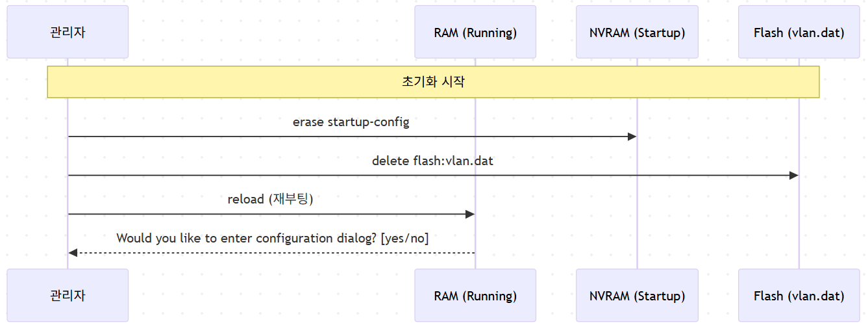Select the bottom NVRAM (Startup) box
The height and width of the screenshot is (327, 868).
[637, 295]
